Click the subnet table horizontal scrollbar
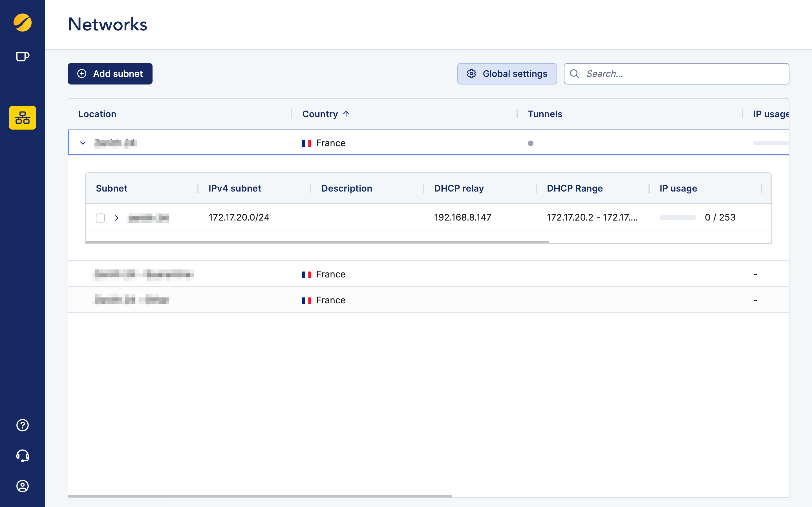The height and width of the screenshot is (507, 812). tap(317, 242)
